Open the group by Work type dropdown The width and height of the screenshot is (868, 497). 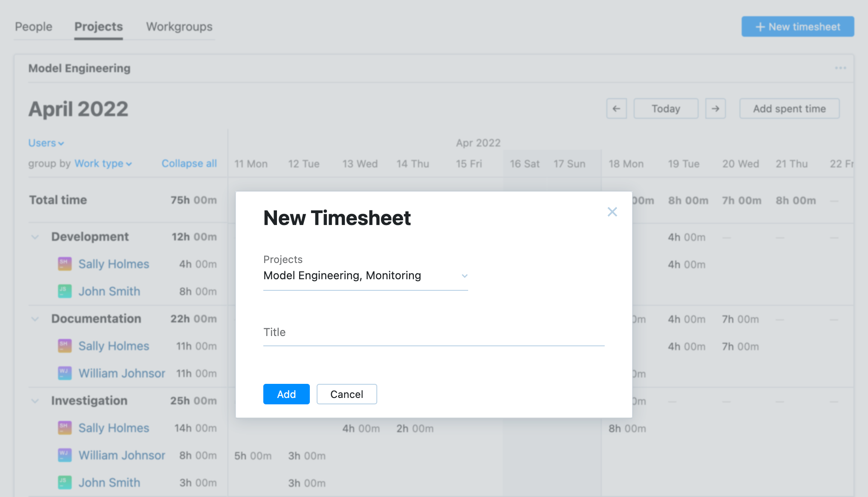pos(103,164)
